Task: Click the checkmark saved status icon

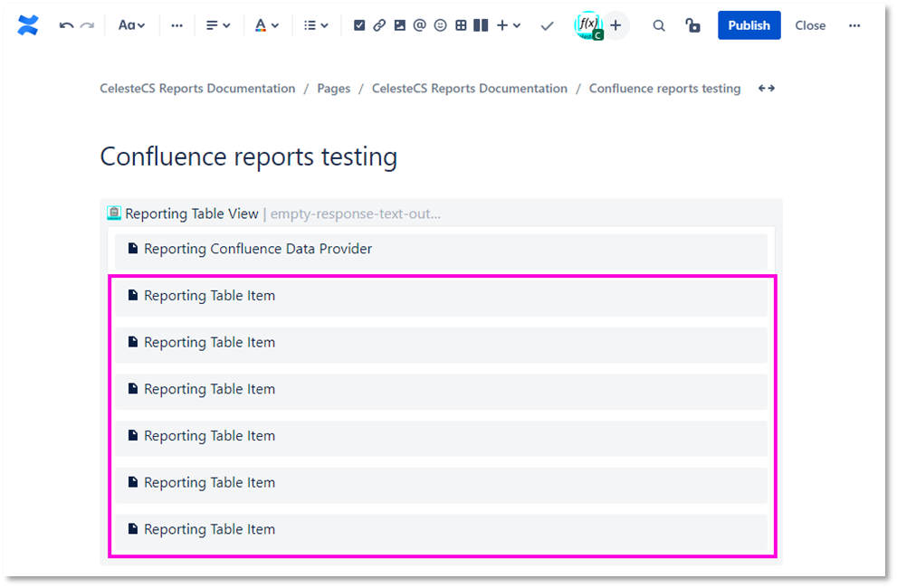Action: point(547,25)
